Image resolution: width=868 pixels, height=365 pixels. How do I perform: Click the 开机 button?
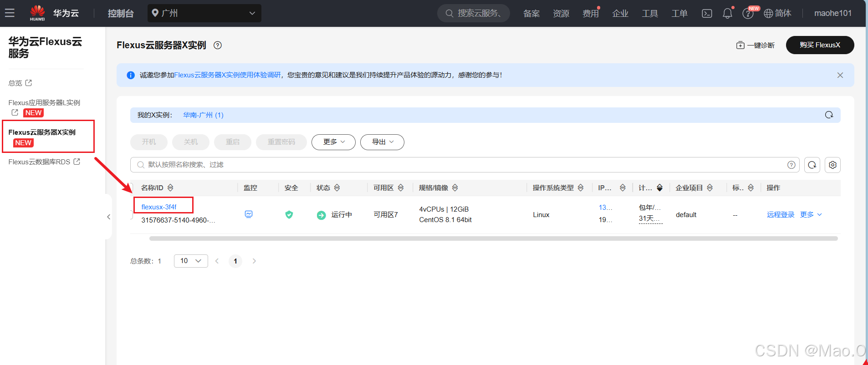click(149, 142)
